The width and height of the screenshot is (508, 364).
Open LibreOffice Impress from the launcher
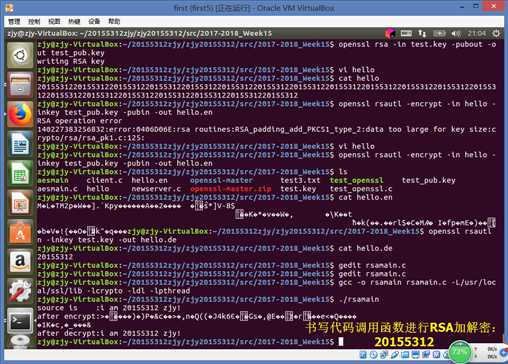coord(20,203)
